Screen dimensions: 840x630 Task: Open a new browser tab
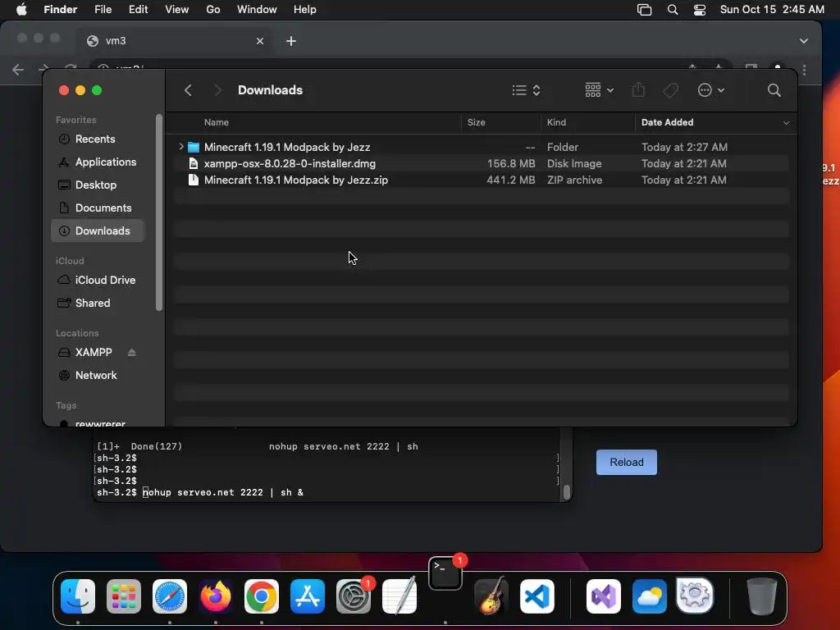pos(291,41)
